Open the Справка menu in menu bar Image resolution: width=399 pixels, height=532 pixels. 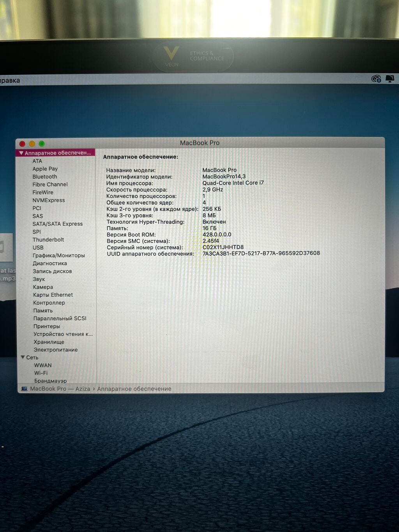[x=10, y=81]
